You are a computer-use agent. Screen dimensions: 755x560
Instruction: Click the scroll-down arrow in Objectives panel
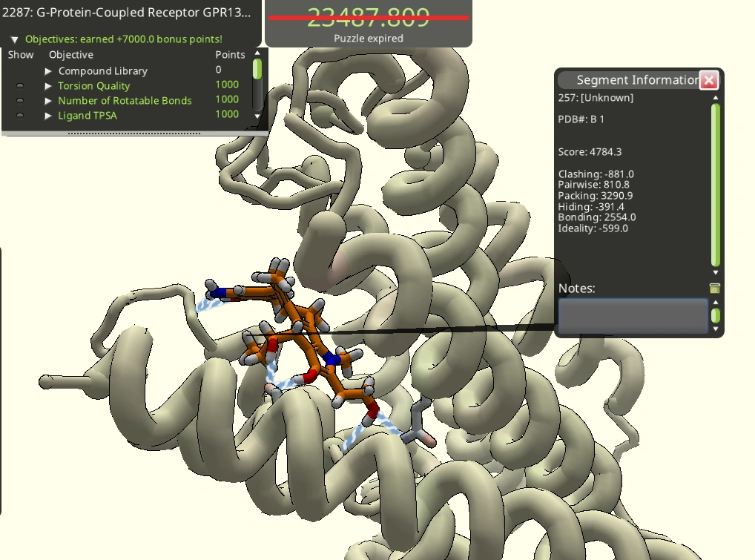tap(257, 116)
